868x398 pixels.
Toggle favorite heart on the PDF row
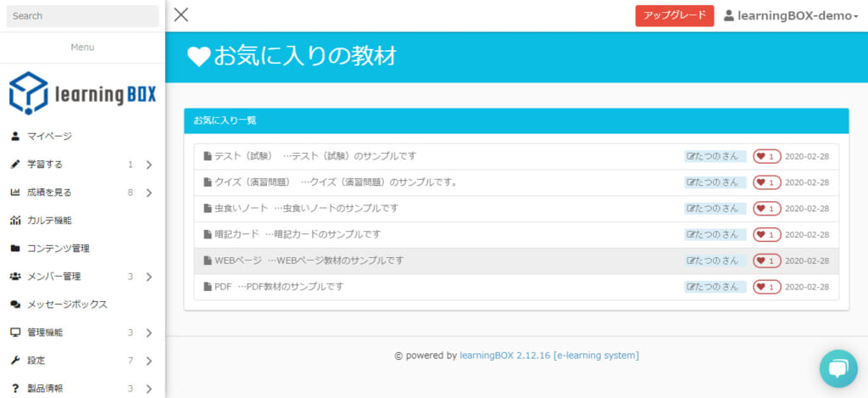tap(766, 287)
